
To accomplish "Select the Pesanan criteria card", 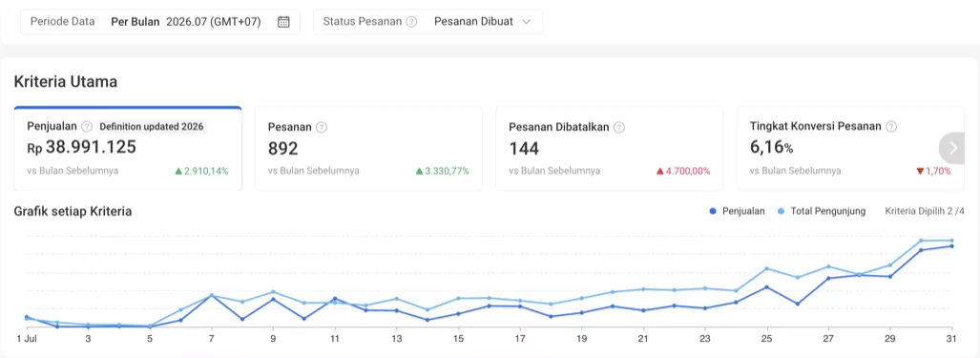I will tap(368, 148).
